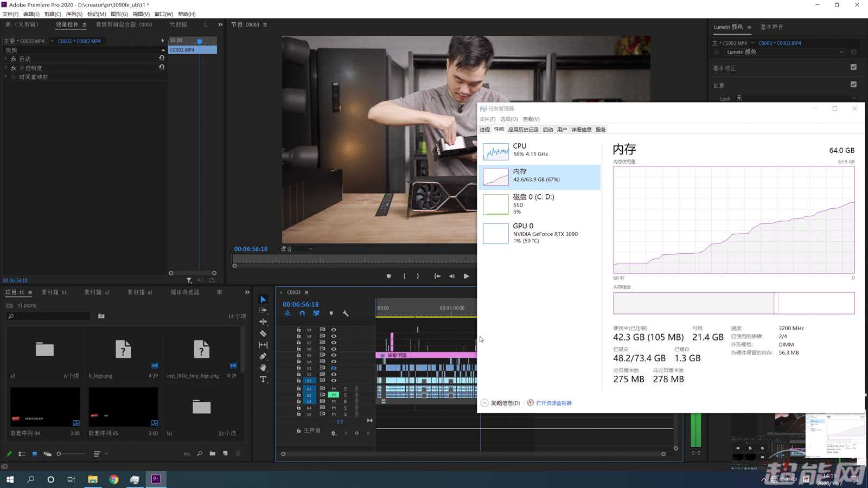Open timeline display settings wrench icon
Viewport: 868px width, 488px height.
[346, 313]
